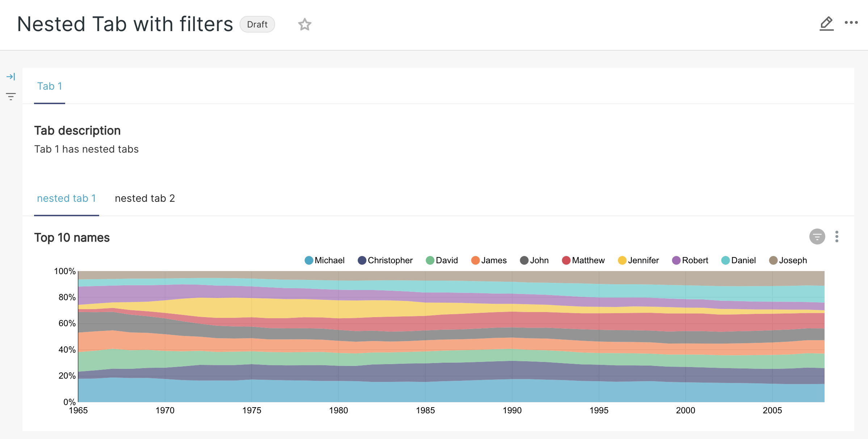
Task: Click the applied filters badge on Top 10 names chart
Action: [817, 237]
